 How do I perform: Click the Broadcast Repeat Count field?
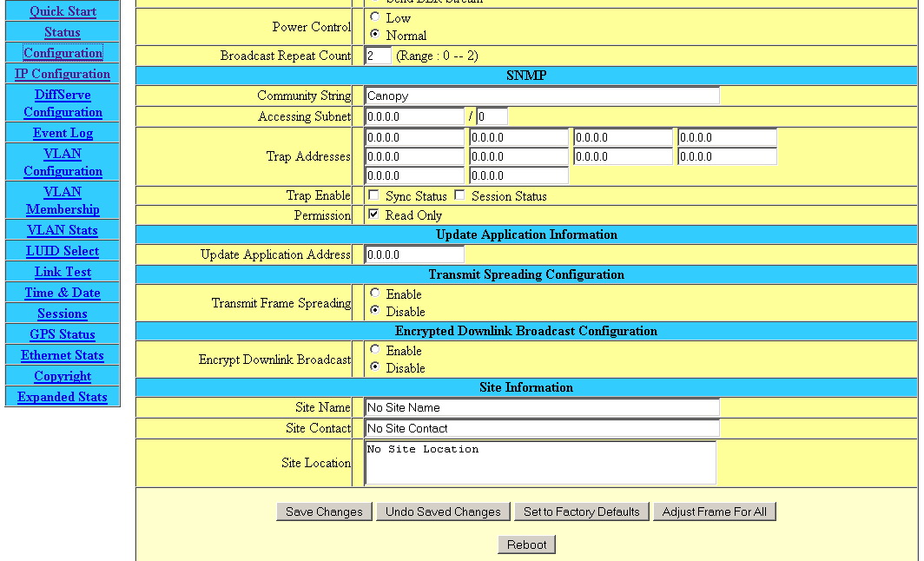378,56
